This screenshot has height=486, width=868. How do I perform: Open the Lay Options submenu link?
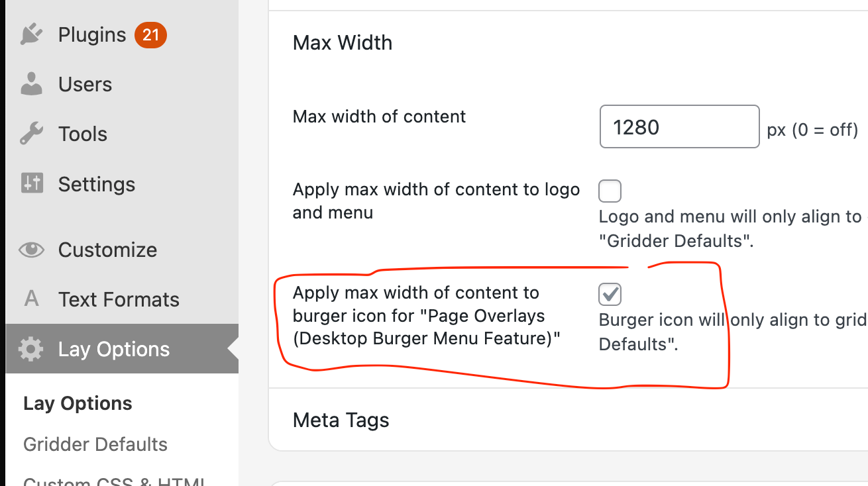tap(78, 403)
